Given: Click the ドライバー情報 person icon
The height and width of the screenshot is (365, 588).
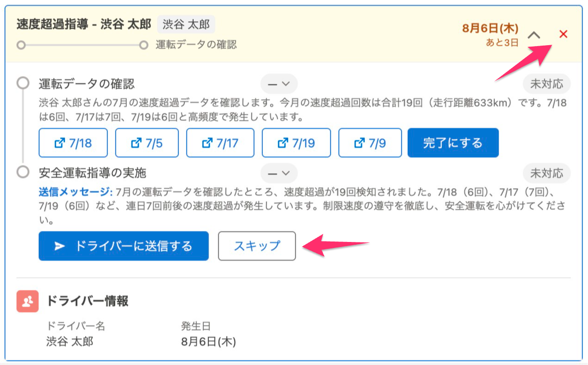Looking at the screenshot, I should pyautogui.click(x=27, y=301).
